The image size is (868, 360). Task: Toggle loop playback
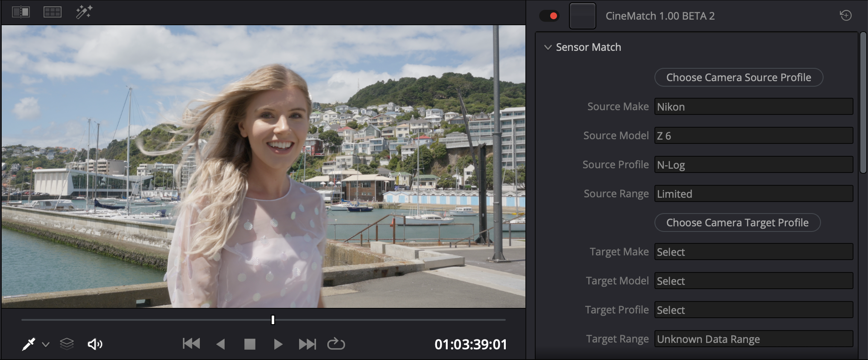coord(336,344)
